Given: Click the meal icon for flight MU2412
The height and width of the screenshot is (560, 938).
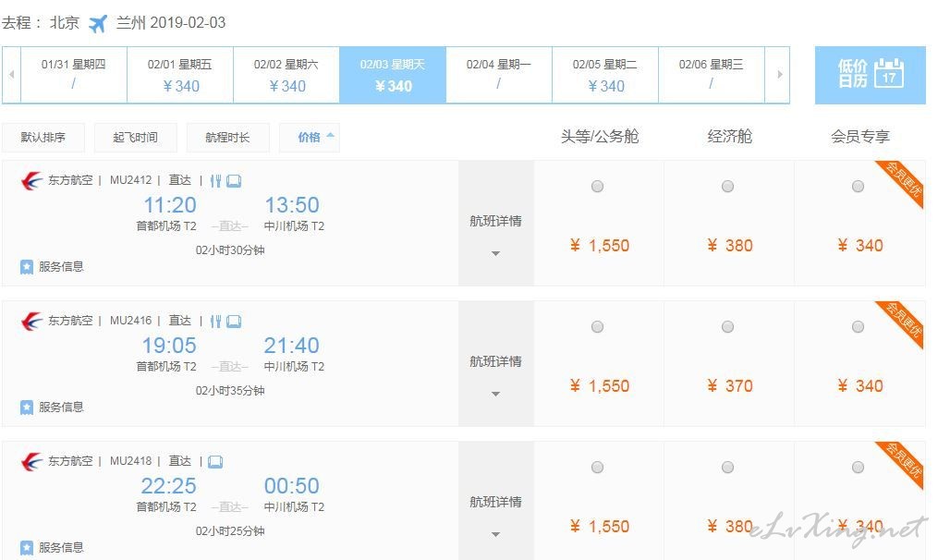Looking at the screenshot, I should coord(216,181).
